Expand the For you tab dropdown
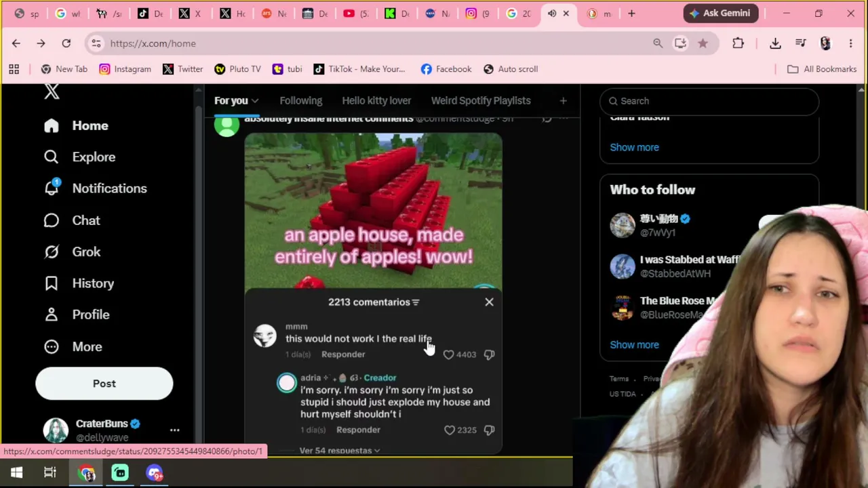This screenshot has width=868, height=488. (x=255, y=101)
